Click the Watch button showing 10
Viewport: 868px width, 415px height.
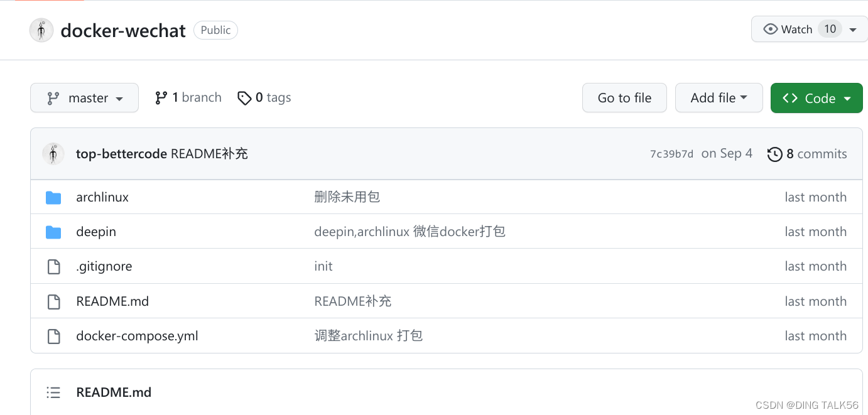(x=798, y=29)
